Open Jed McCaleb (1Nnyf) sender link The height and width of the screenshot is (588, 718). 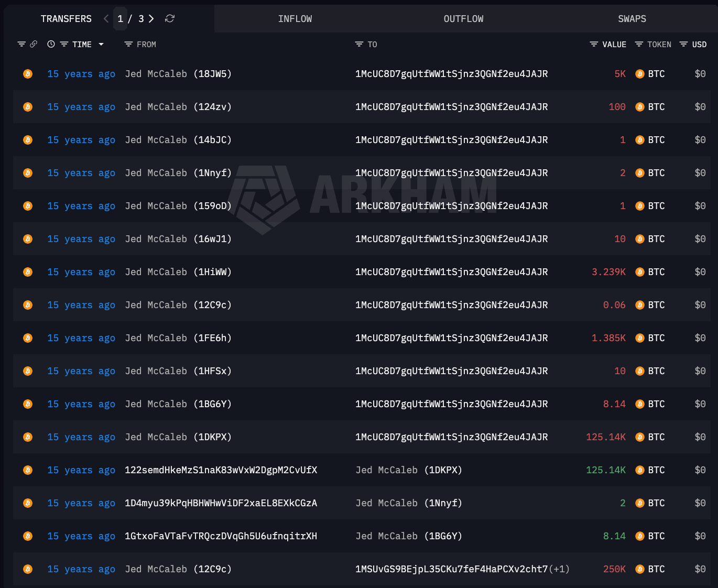pyautogui.click(x=178, y=173)
